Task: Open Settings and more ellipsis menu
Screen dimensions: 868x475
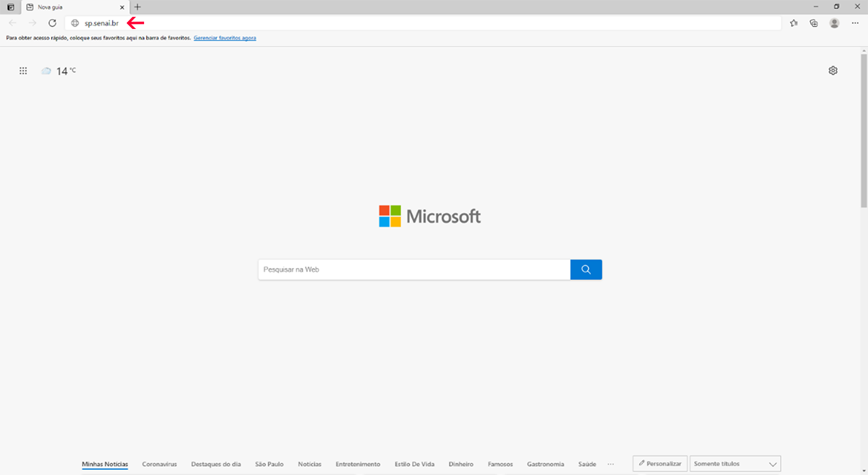Action: point(855,23)
